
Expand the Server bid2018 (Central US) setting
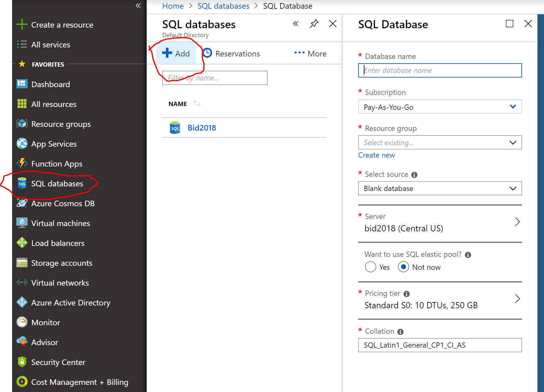[440, 223]
